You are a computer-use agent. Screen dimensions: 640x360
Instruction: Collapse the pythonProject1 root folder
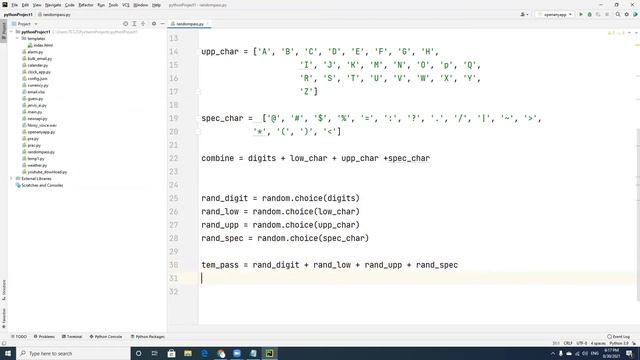[12, 31]
